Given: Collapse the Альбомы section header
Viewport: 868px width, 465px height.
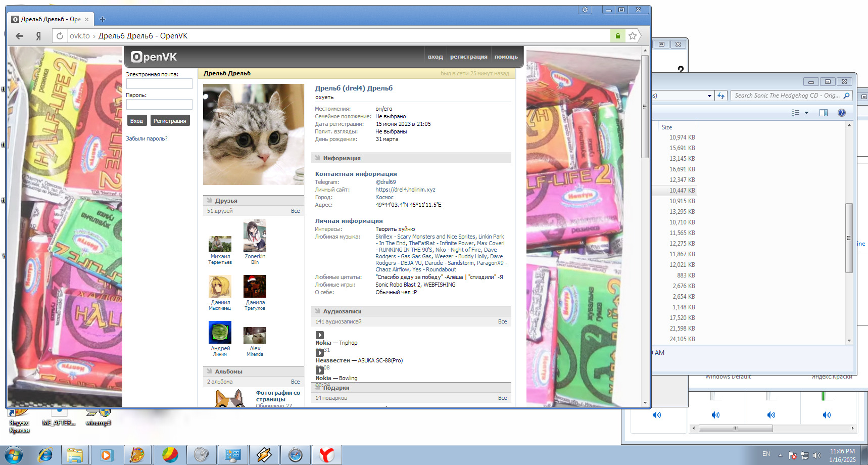Looking at the screenshot, I should tap(254, 371).
